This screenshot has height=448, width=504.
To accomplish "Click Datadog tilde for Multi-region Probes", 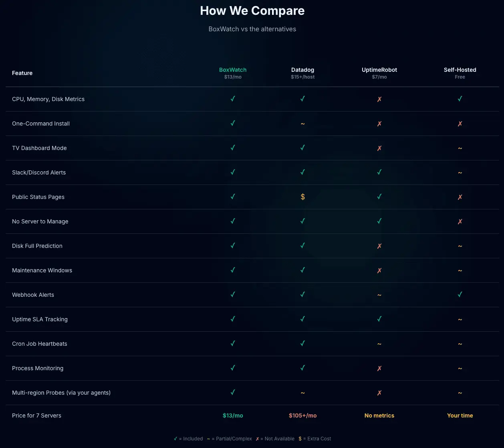I will [302, 393].
